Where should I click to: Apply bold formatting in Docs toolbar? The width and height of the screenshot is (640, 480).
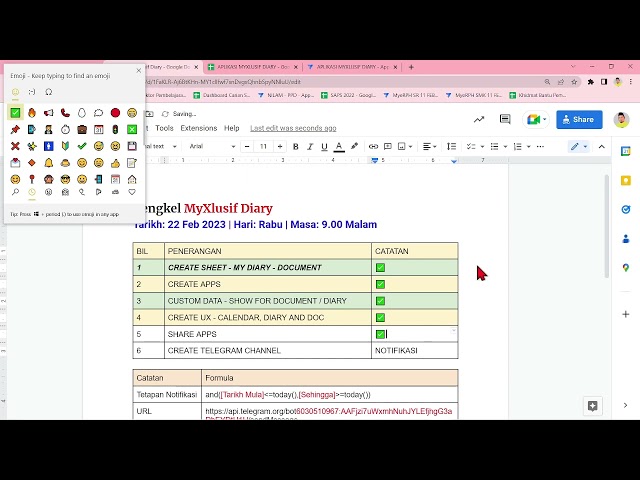tap(296, 147)
